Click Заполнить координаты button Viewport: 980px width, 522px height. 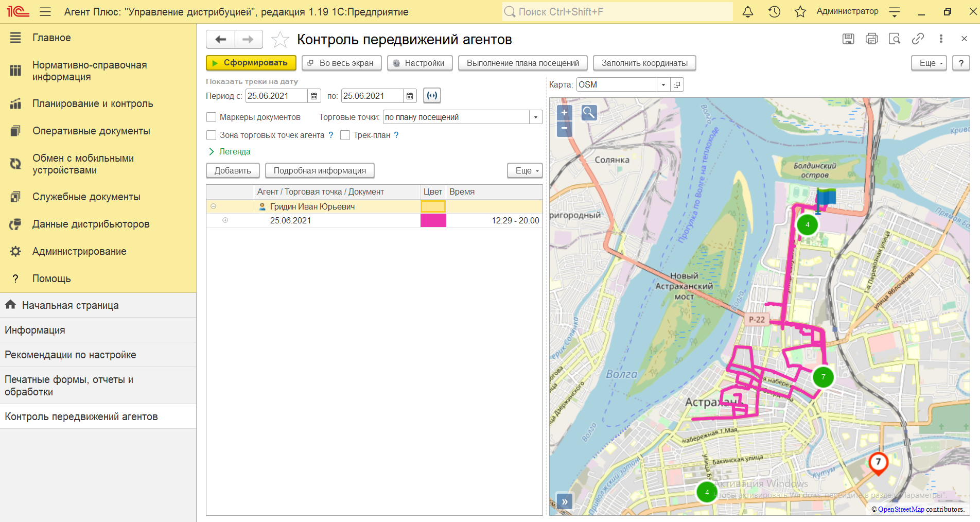coord(644,63)
